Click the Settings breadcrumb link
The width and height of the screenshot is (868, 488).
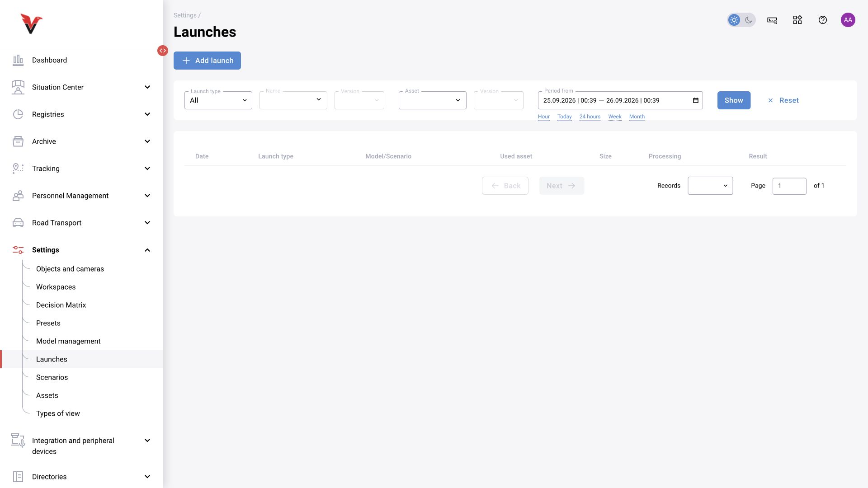pos(185,15)
